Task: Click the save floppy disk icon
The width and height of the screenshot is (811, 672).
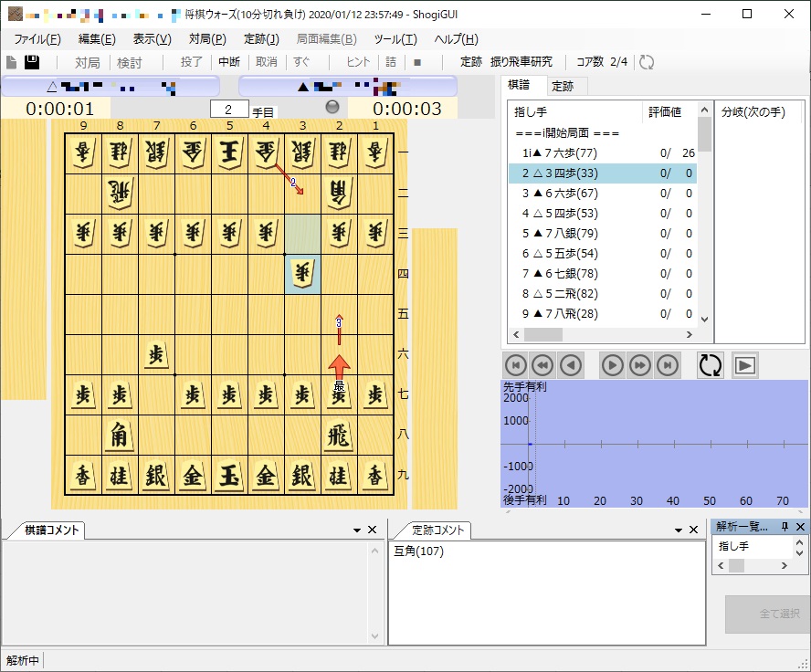Action: [32, 62]
